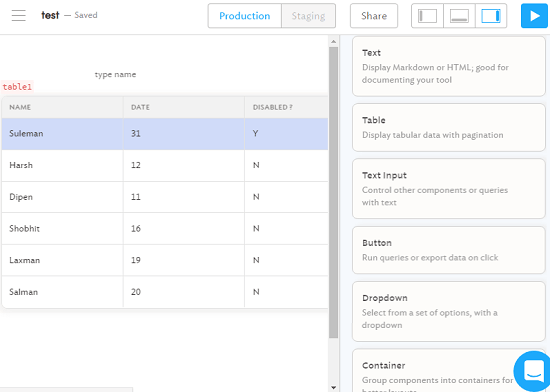
Task: Click date cell 19
Action: coord(184,260)
